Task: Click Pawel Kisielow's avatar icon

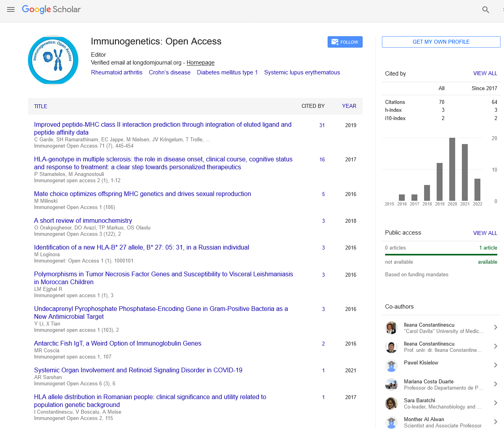Action: coord(391,366)
